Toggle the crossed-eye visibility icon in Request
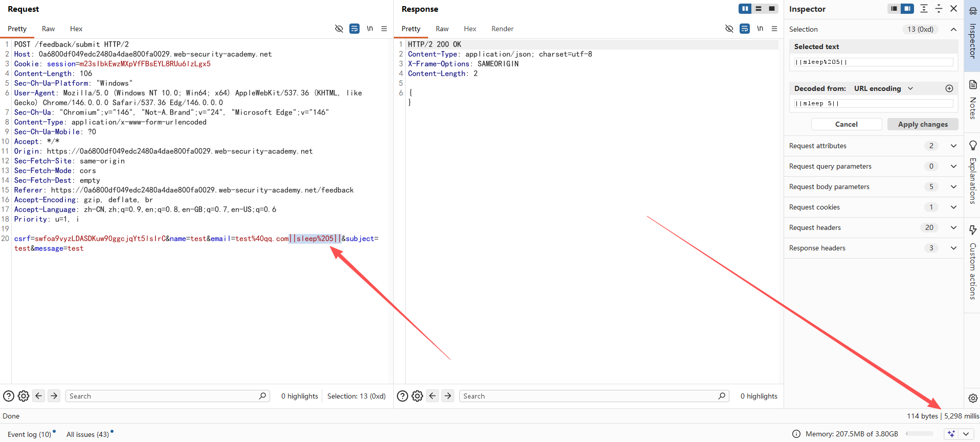The height and width of the screenshot is (442, 980). 339,29
